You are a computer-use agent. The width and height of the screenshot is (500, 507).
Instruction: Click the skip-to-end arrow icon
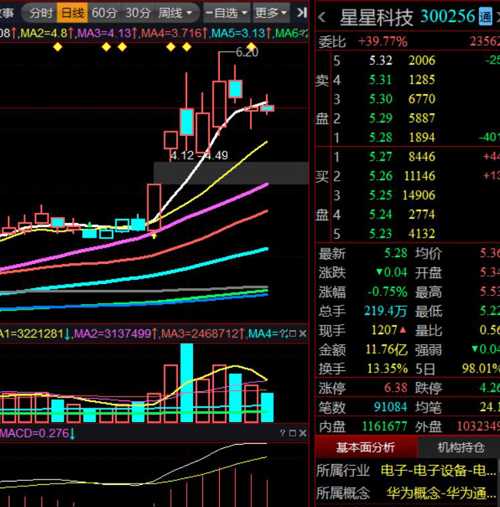(302, 13)
